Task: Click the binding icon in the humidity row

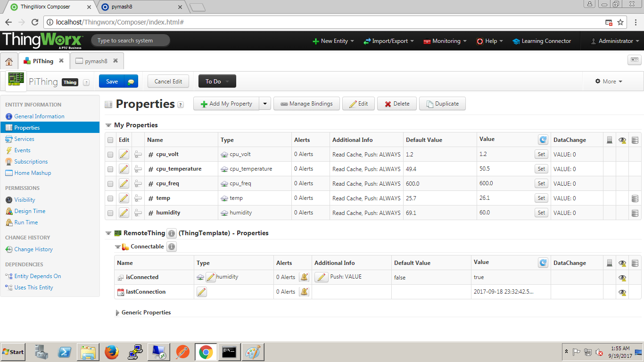Action: coord(138,213)
